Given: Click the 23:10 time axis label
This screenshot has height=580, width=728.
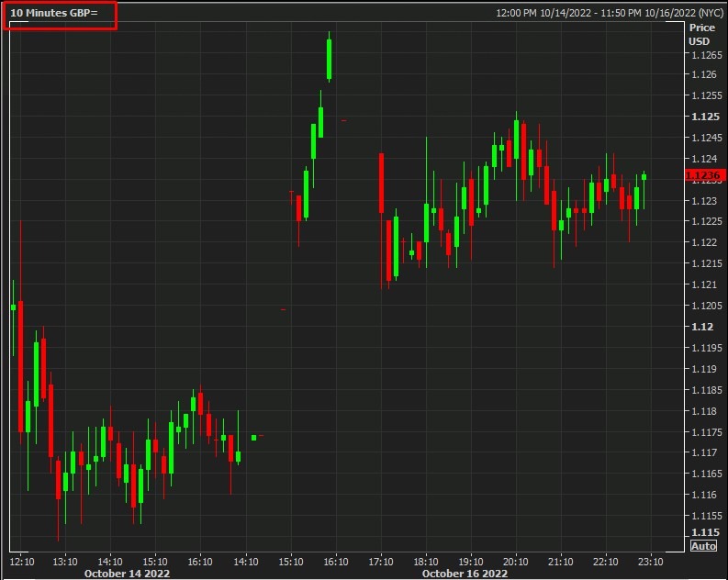Looking at the screenshot, I should 651,562.
